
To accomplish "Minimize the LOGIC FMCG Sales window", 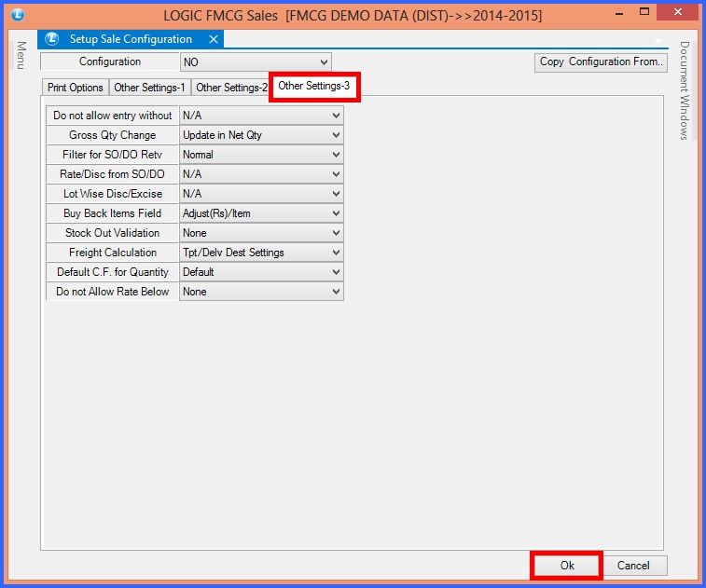I will click(619, 13).
